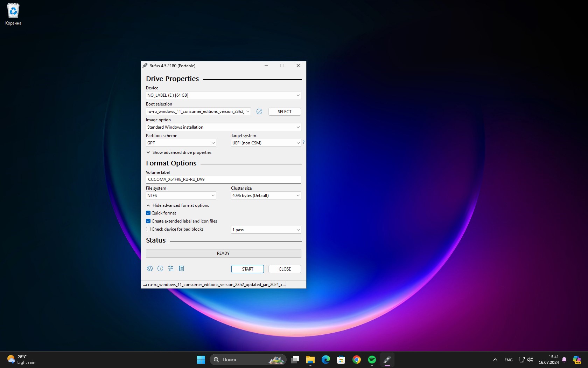Open the Windows Start menu
The height and width of the screenshot is (368, 588).
[x=201, y=360]
